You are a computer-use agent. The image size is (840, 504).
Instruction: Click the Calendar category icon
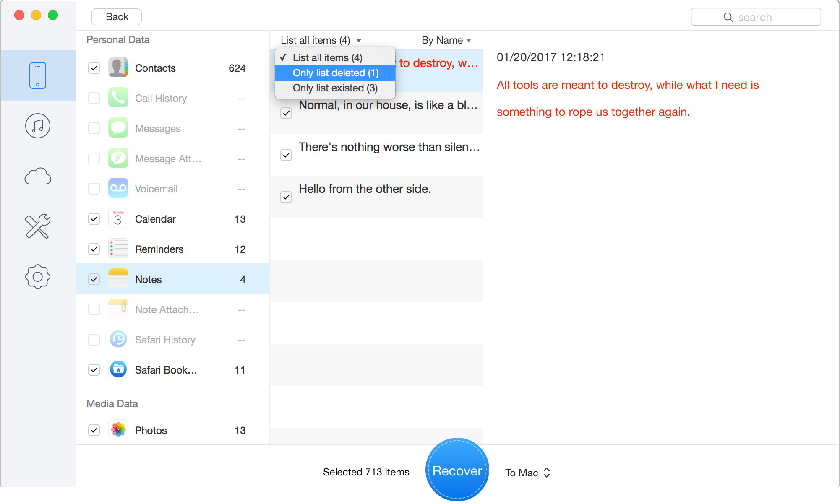(118, 219)
